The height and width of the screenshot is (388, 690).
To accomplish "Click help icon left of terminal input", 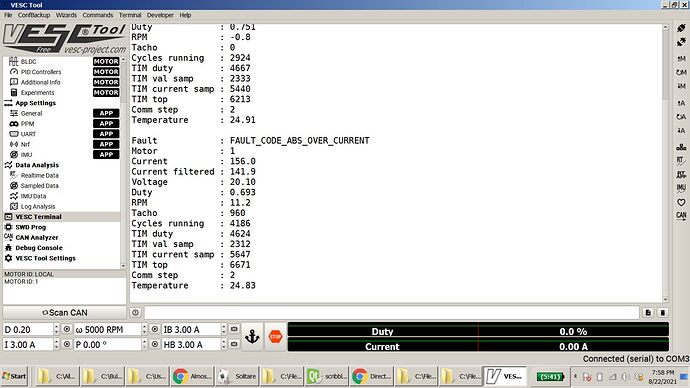I will tap(135, 313).
